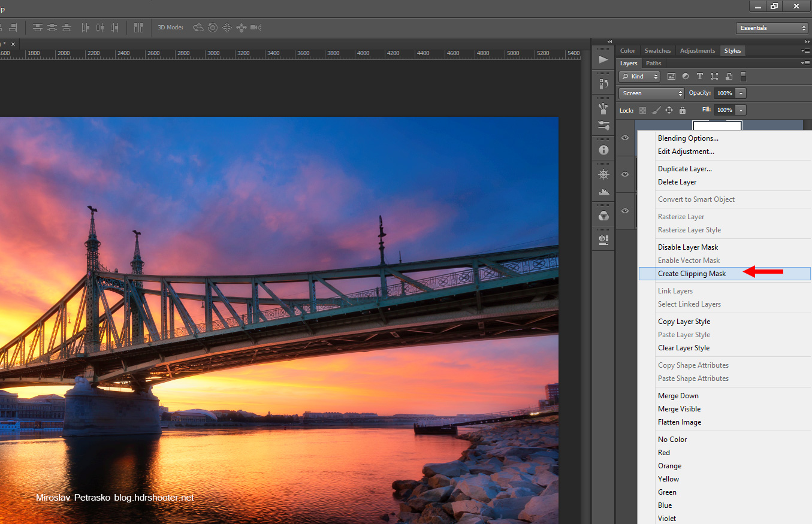The width and height of the screenshot is (812, 524).
Task: Open the Info panel icon
Action: (x=603, y=150)
